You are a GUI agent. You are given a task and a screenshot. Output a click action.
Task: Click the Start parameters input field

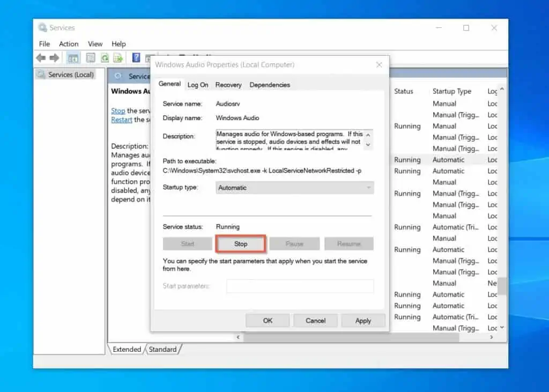pos(300,286)
